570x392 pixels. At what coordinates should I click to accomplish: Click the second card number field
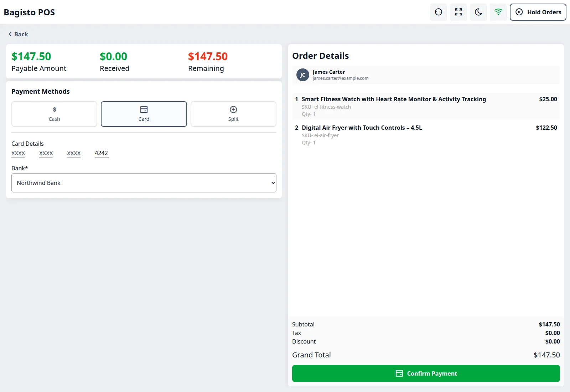coord(46,153)
